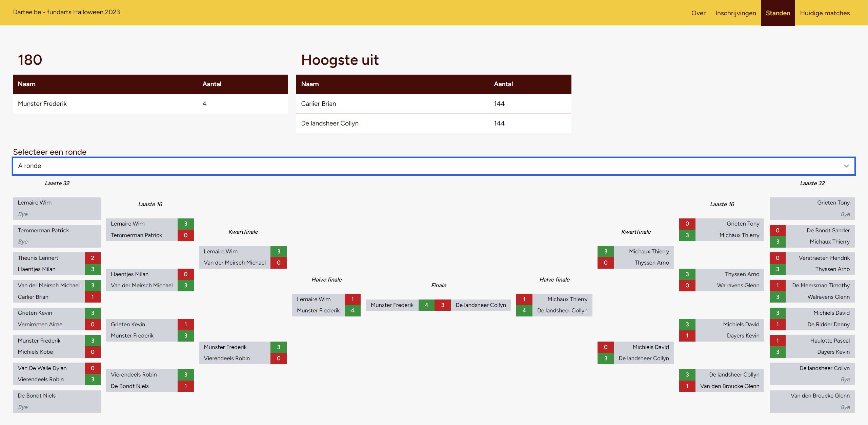This screenshot has width=868, height=425.
Task: Expand the round selector chevron arrow
Action: (x=846, y=166)
